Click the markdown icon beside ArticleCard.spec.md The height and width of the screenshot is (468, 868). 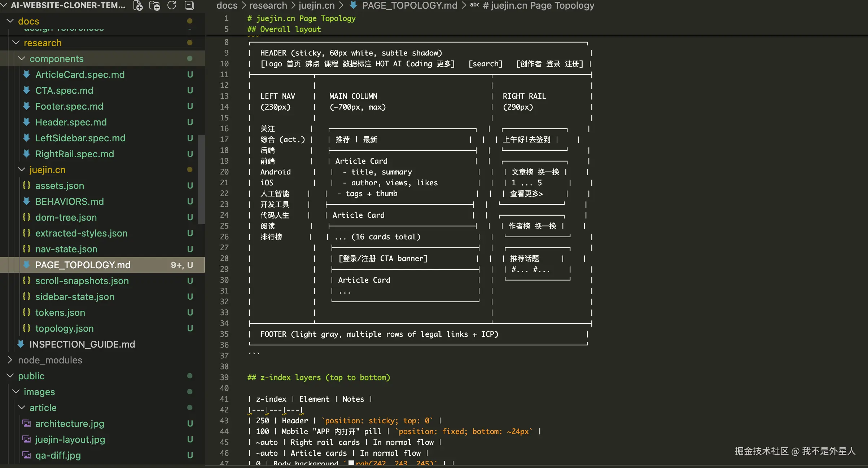click(26, 74)
